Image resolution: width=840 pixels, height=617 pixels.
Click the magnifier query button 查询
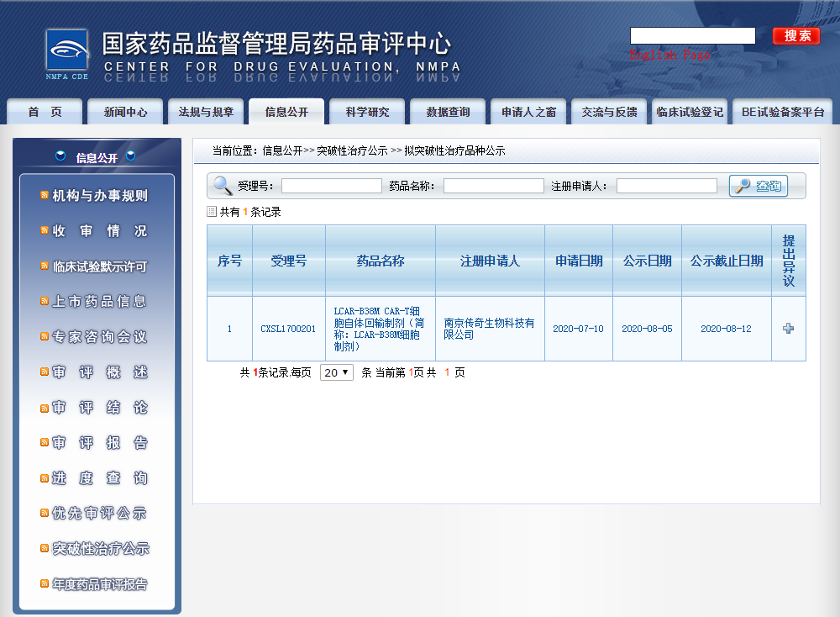tap(759, 186)
